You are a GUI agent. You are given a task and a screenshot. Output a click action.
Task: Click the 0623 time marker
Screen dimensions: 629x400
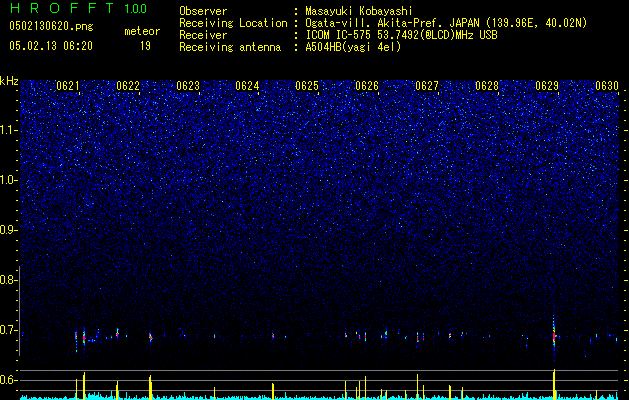(x=188, y=86)
